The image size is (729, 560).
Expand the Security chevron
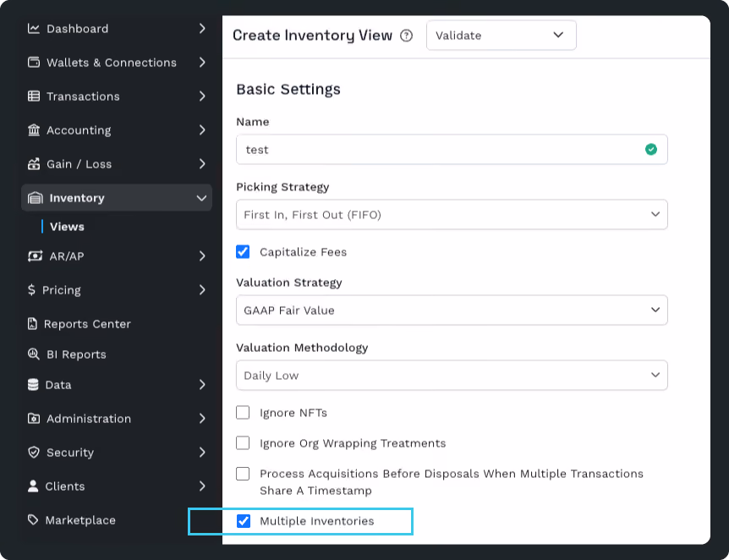click(x=202, y=452)
